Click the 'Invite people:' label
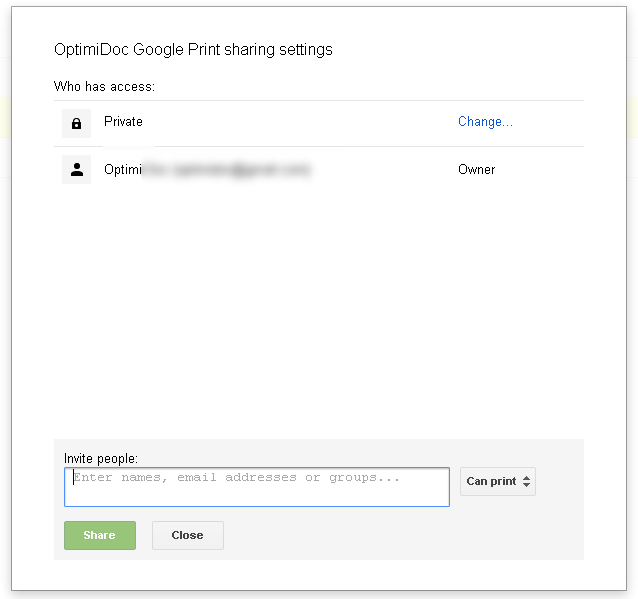This screenshot has height=599, width=638. (x=101, y=458)
